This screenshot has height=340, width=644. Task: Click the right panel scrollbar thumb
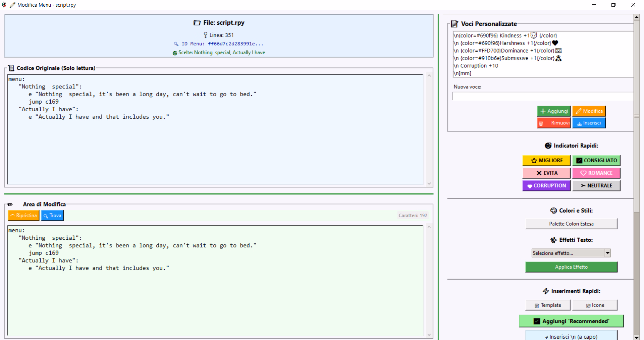[x=636, y=116]
